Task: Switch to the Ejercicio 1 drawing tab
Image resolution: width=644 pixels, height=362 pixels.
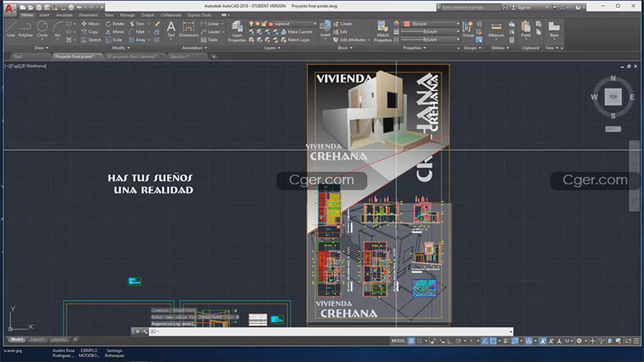Action: pyautogui.click(x=179, y=56)
